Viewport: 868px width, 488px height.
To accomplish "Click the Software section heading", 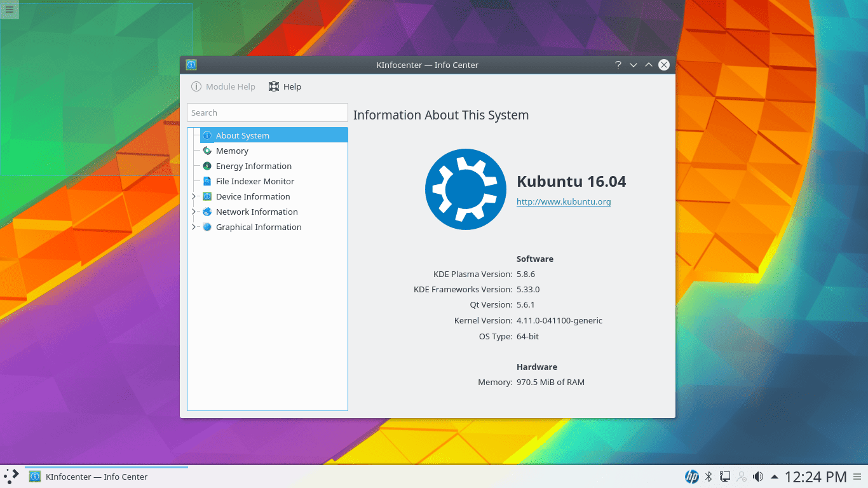I will coord(535,259).
